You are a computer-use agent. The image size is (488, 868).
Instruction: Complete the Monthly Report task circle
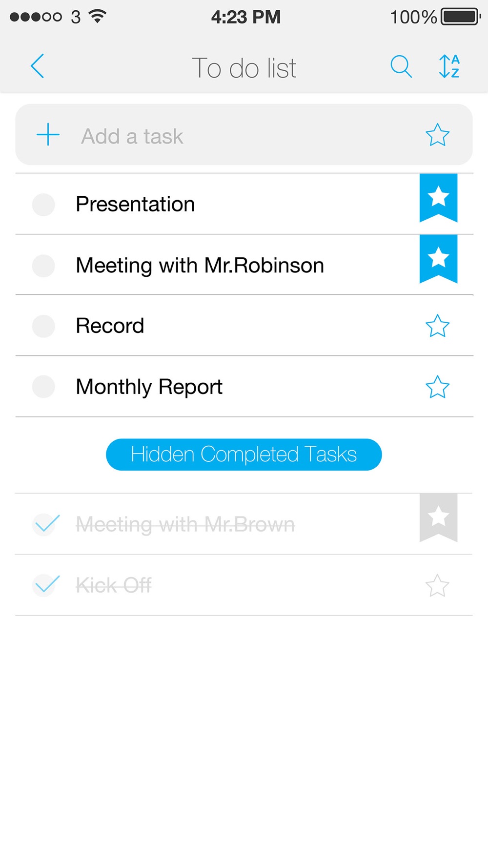click(43, 387)
